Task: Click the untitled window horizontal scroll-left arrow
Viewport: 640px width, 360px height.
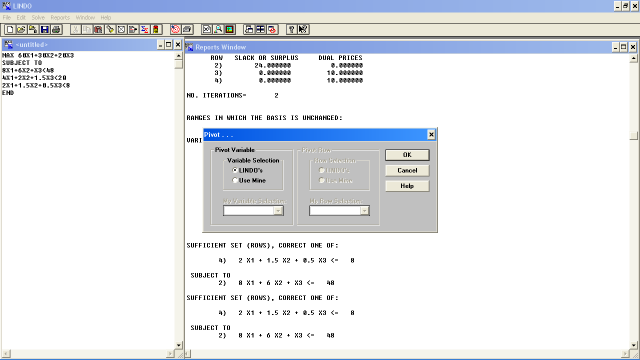Action: click(6, 353)
